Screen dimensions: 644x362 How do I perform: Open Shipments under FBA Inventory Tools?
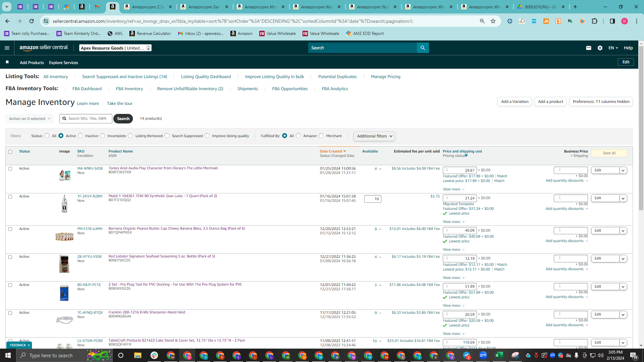pos(248,89)
